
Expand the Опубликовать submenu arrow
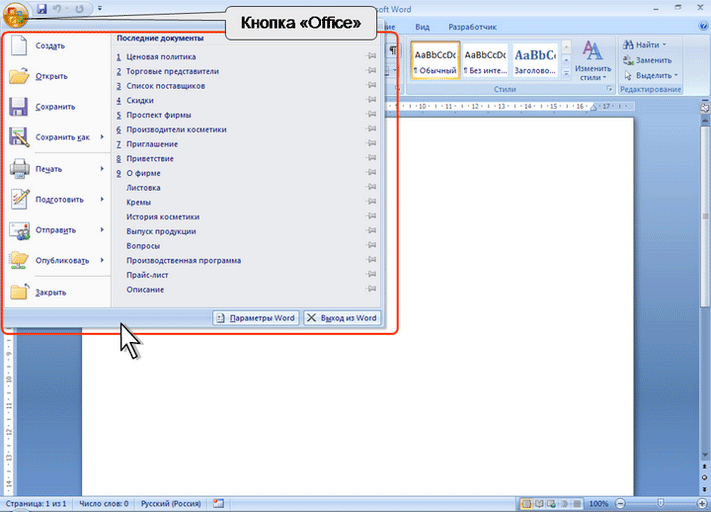point(102,260)
